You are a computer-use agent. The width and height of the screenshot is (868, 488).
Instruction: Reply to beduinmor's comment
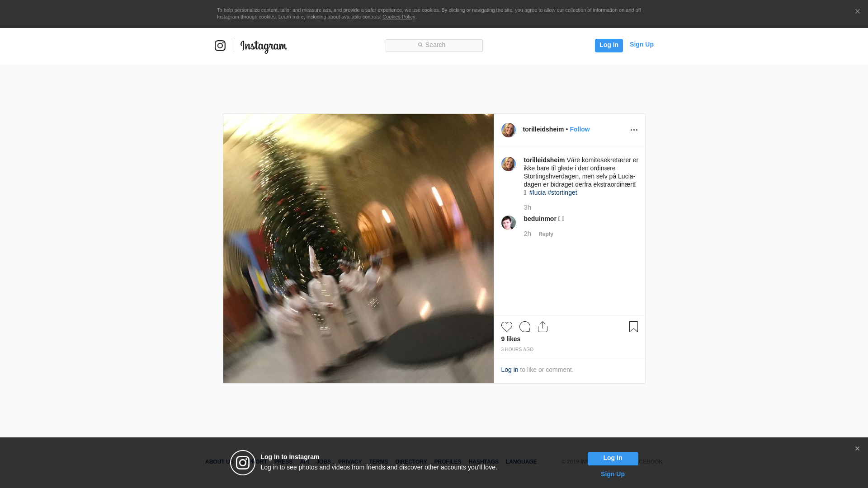(546, 234)
